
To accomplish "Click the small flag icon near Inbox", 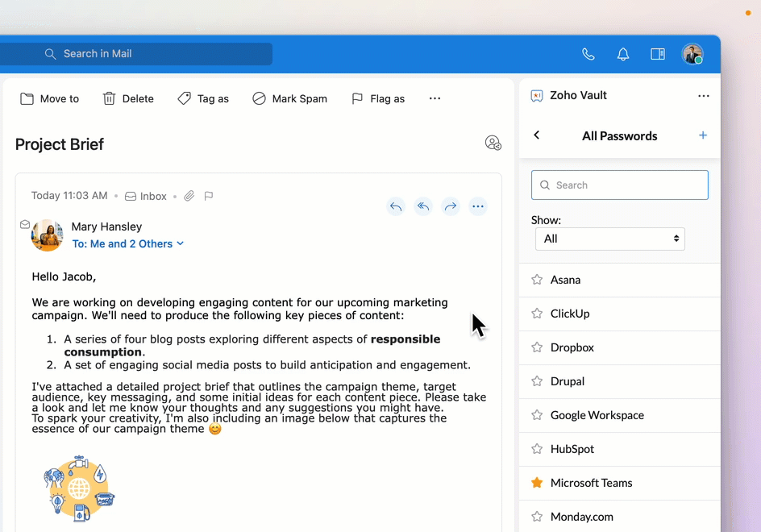I will (x=209, y=196).
